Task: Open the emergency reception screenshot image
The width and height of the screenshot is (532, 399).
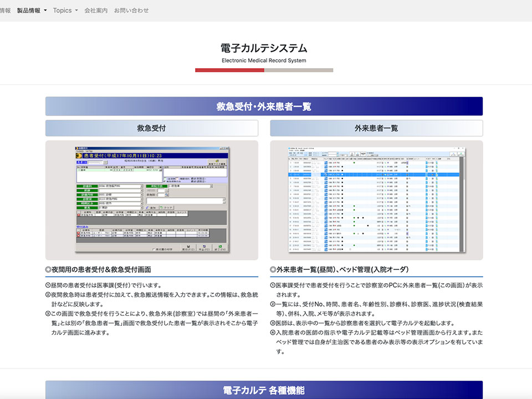Action: click(x=151, y=200)
